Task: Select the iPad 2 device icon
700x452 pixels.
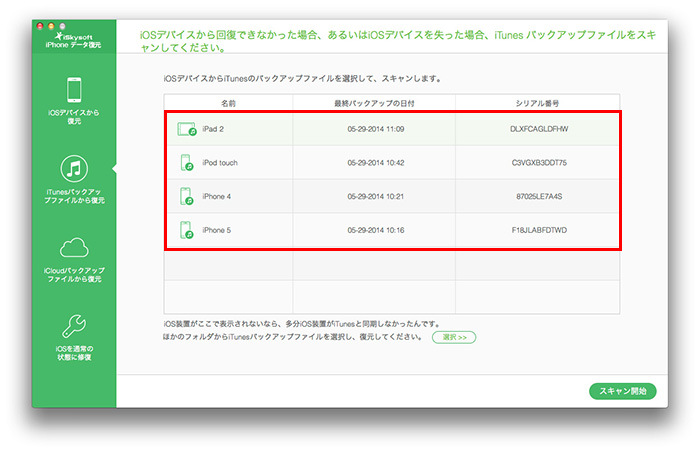Action: (187, 129)
